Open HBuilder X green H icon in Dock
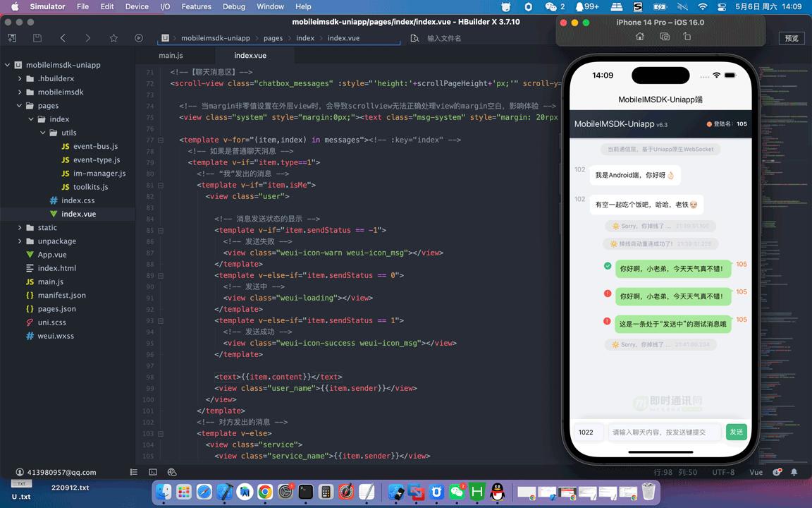This screenshot has height=508, width=812. [x=477, y=491]
